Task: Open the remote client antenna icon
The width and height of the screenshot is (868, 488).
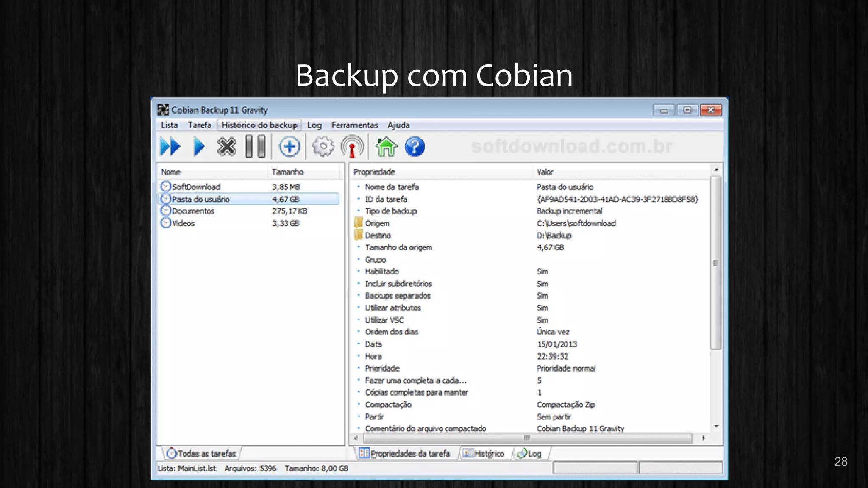Action: point(352,147)
